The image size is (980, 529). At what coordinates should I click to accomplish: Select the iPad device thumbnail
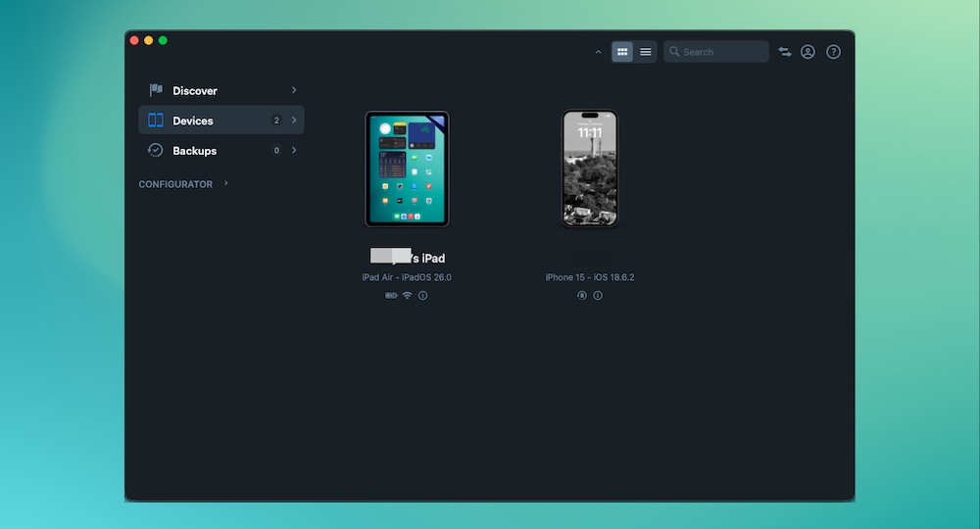coord(407,168)
